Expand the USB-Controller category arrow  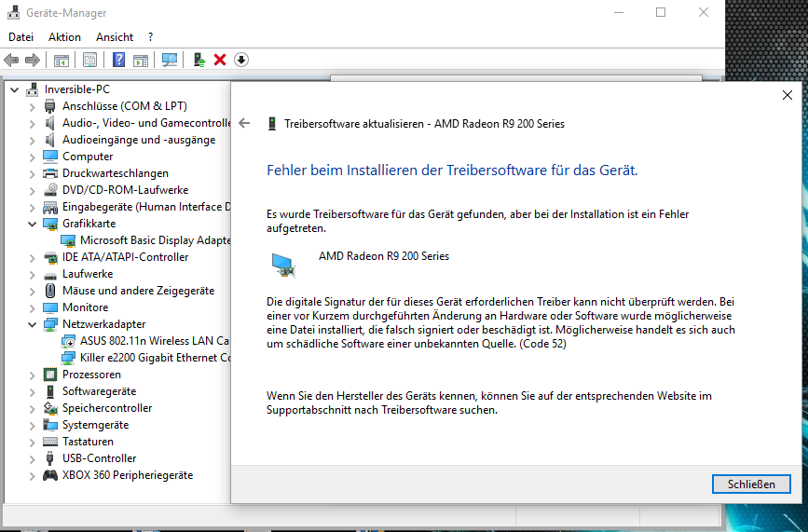[x=32, y=459]
